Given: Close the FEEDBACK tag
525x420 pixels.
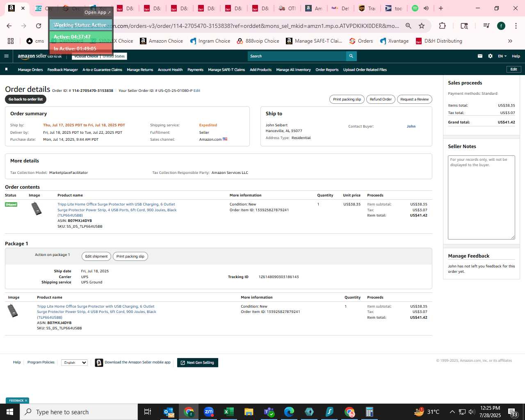Looking at the screenshot, I should pos(26,401).
